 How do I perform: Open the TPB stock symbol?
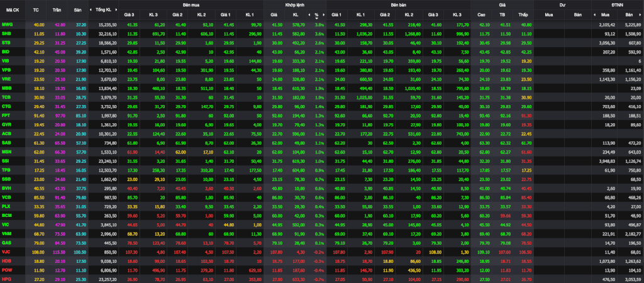tap(6, 170)
